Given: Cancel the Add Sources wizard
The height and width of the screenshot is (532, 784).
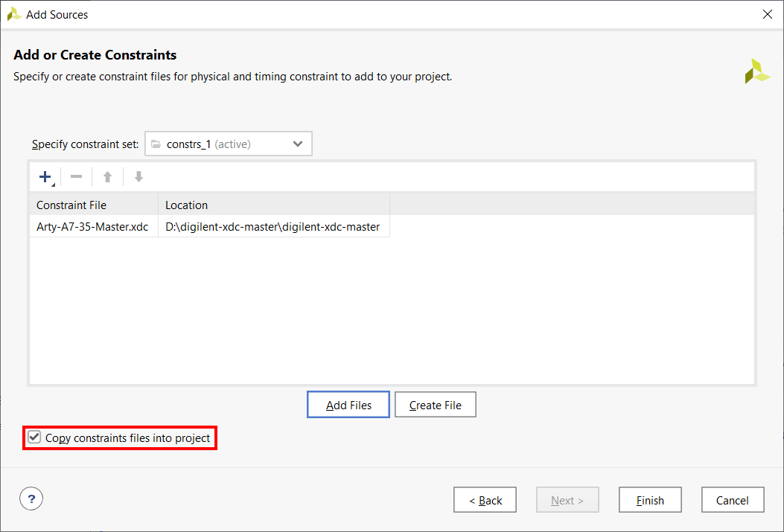Looking at the screenshot, I should 733,500.
